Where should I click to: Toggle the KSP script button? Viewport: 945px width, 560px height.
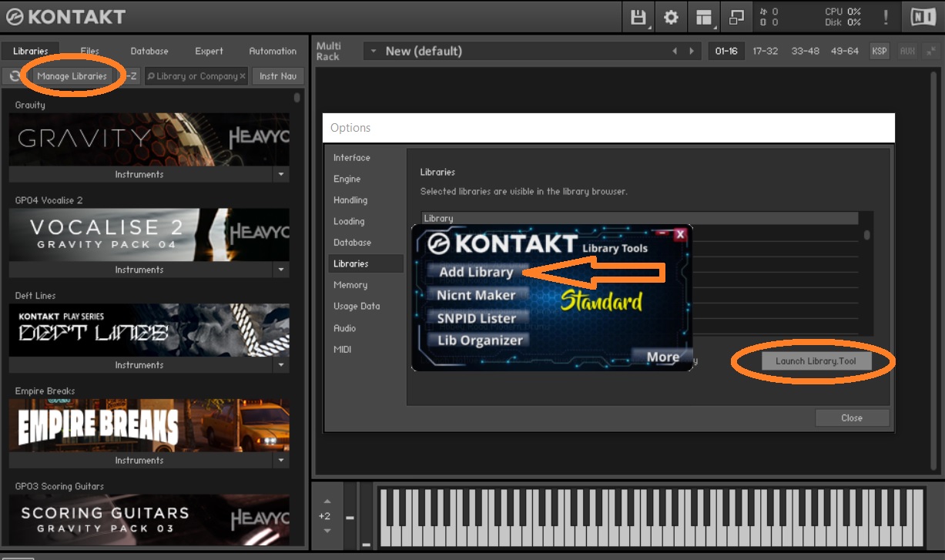coord(879,51)
